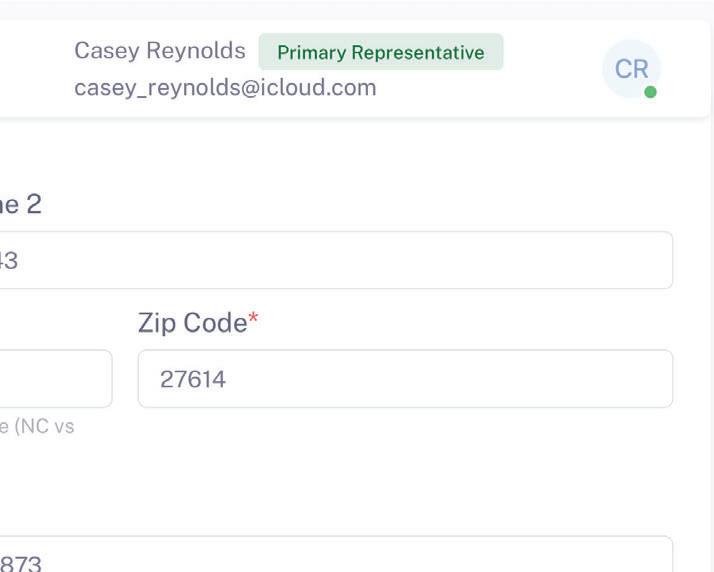The height and width of the screenshot is (572, 714).
Task: Click the 873 text in bottom field
Action: (x=20, y=563)
